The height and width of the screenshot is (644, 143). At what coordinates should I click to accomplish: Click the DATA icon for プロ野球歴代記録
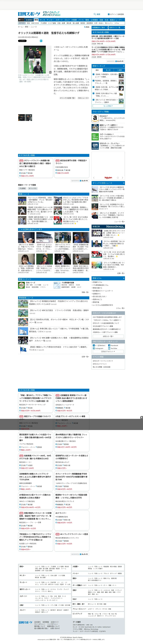(x=57, y=285)
